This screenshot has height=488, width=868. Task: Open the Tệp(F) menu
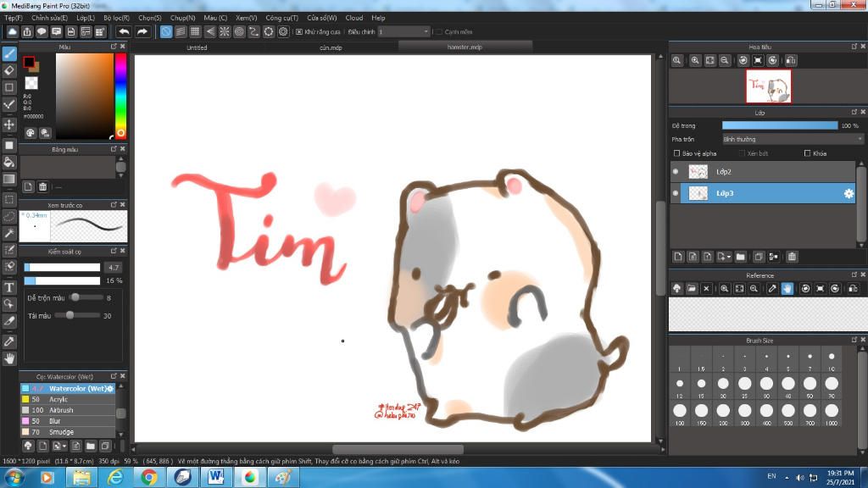pyautogui.click(x=14, y=18)
